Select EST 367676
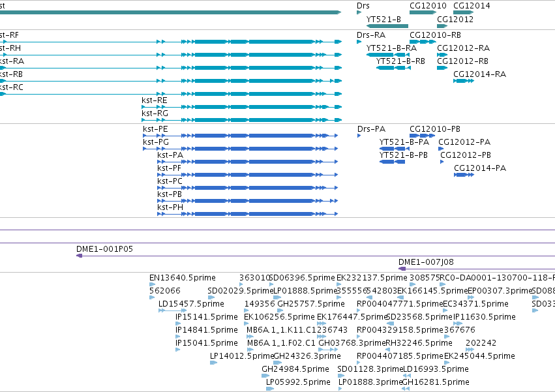 click(447, 337)
